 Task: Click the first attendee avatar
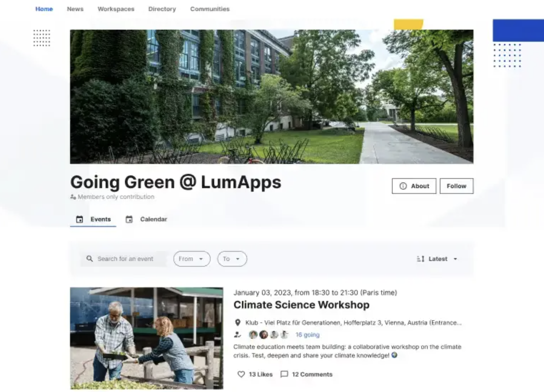click(x=253, y=335)
